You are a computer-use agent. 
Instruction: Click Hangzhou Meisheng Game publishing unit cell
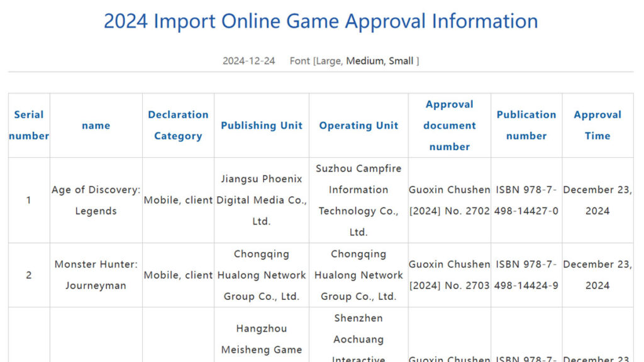[262, 339]
